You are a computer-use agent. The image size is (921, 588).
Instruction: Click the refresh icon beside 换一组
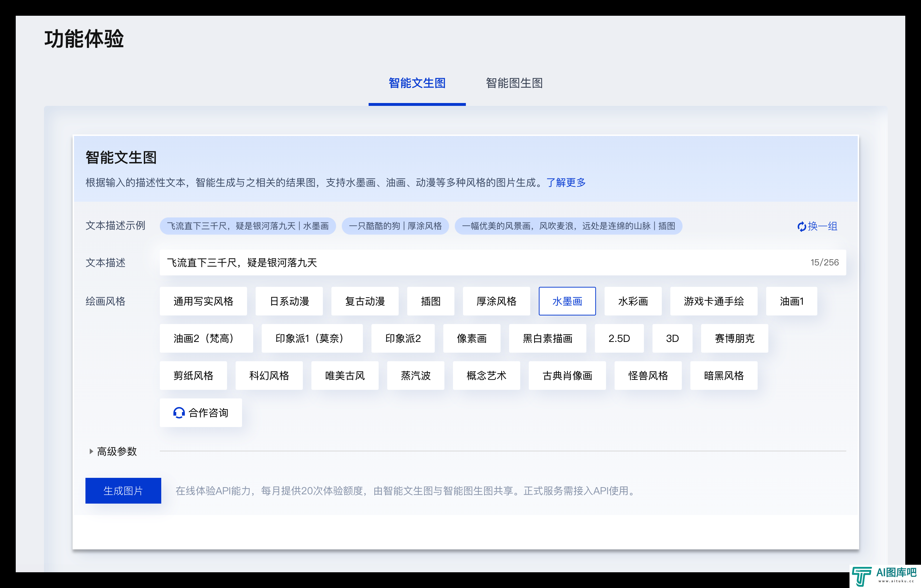coord(801,226)
